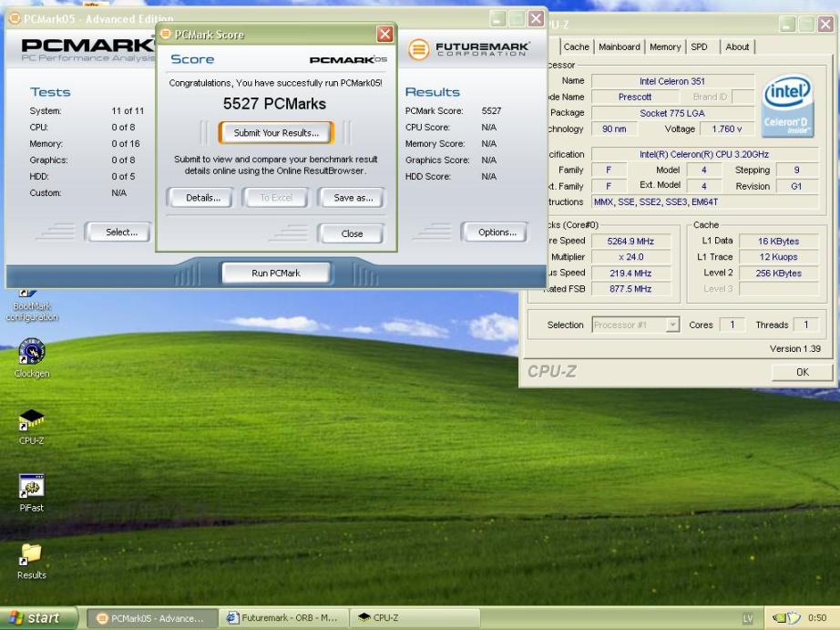
Task: Click the Technology value 90 nm
Action: 614,129
